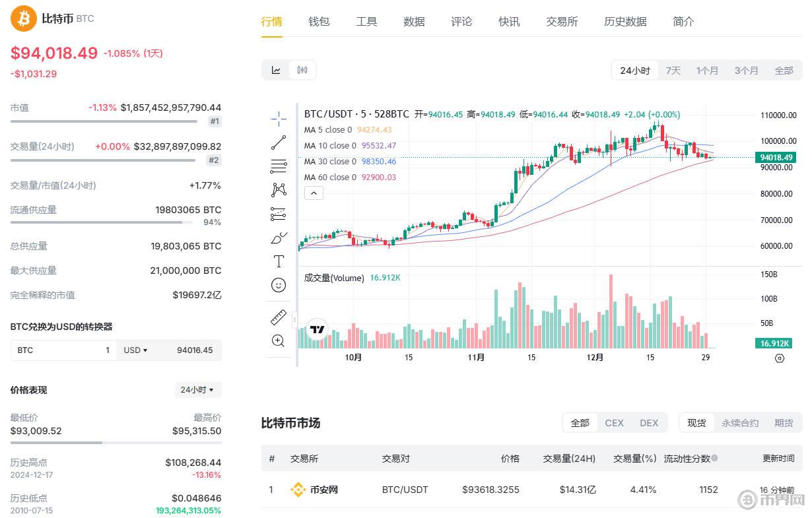Switch time range to 7天
The height and width of the screenshot is (518, 812).
pyautogui.click(x=673, y=69)
